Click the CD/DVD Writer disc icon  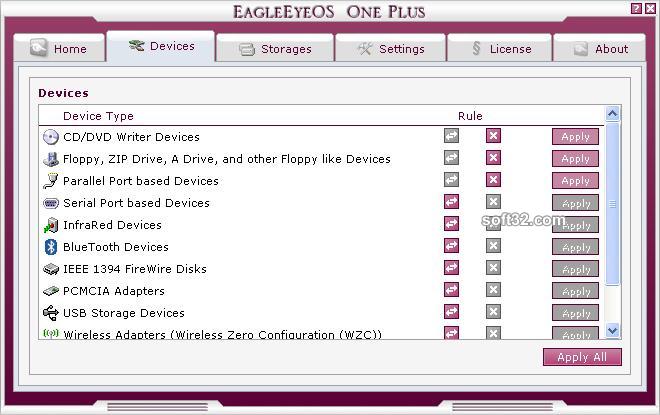coord(51,137)
